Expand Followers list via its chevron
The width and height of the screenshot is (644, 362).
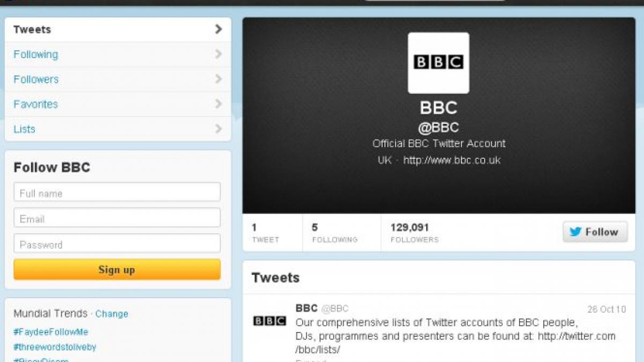(x=218, y=79)
